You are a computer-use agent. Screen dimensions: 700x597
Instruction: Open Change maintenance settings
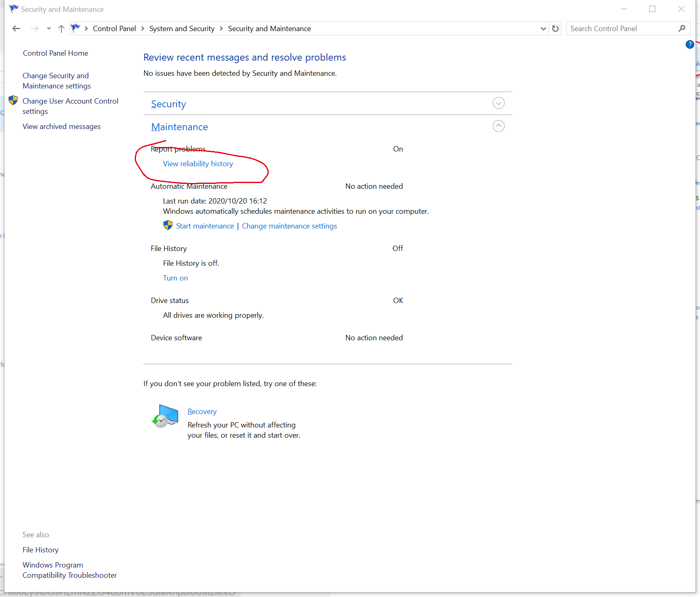pos(289,226)
